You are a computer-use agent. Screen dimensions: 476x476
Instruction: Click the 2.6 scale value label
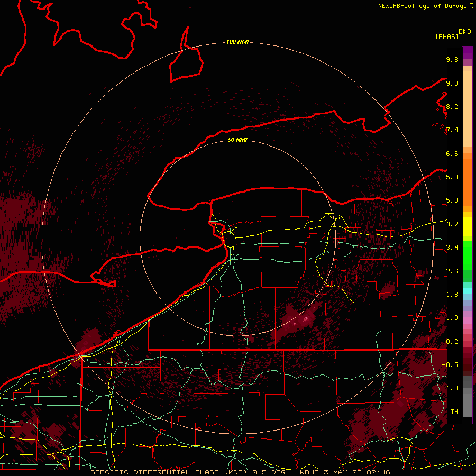[x=452, y=271]
